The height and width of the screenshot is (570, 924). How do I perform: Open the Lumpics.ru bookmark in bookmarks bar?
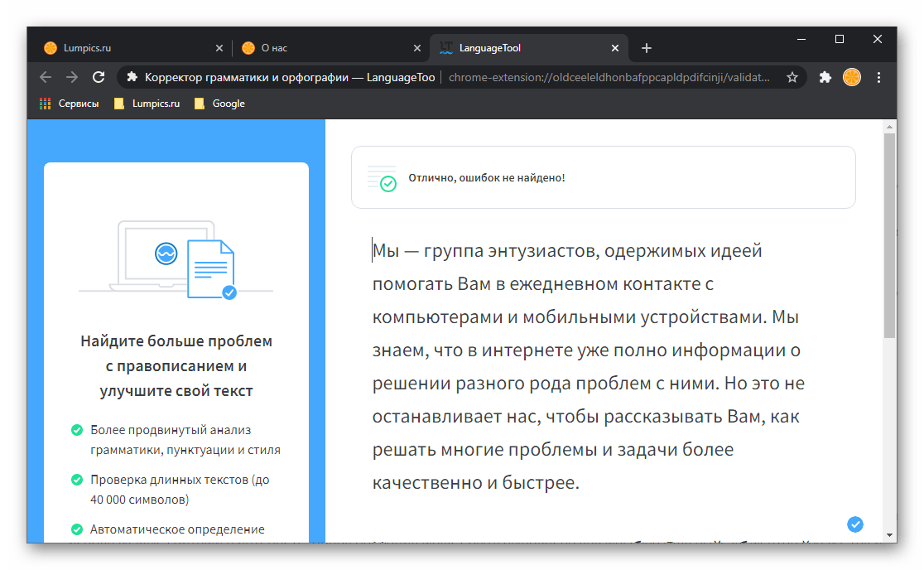point(147,104)
